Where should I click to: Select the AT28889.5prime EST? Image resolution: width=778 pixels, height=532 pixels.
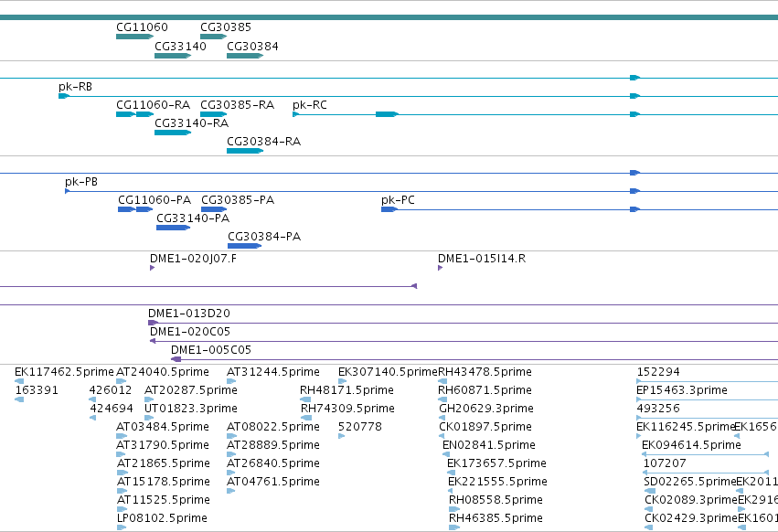[231, 454]
